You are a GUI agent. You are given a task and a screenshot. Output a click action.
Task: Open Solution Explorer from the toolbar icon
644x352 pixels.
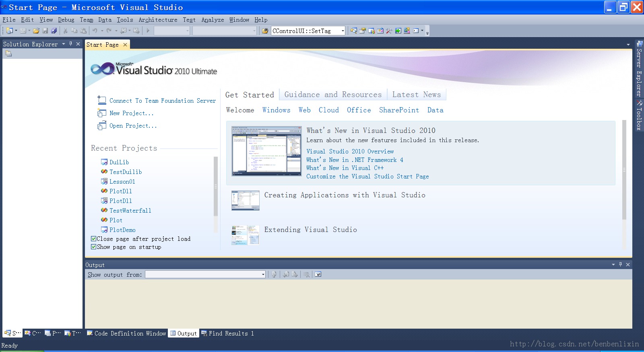pyautogui.click(x=354, y=31)
